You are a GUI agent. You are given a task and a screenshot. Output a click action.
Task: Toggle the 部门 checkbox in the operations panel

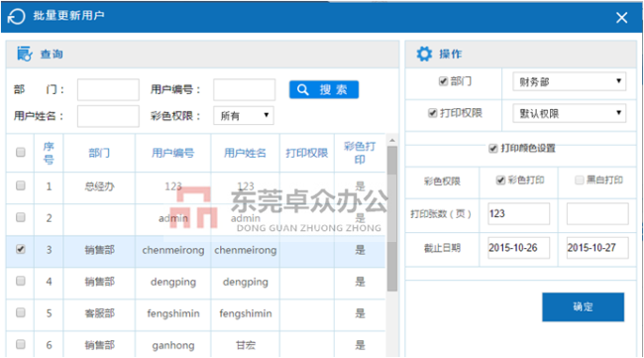(443, 81)
